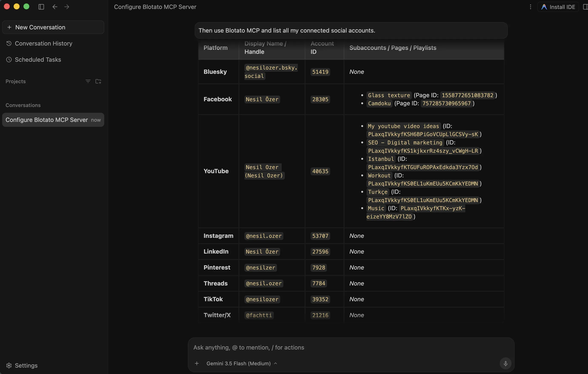Start a New Conversation

[53, 27]
